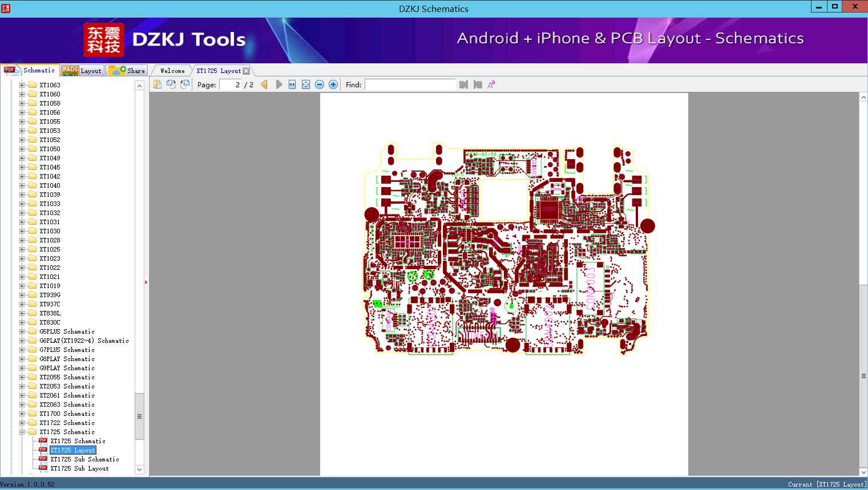Select the G6PLAY(XT1922-4) Schematic folder
Viewport: 868px width, 490px height.
pos(84,341)
